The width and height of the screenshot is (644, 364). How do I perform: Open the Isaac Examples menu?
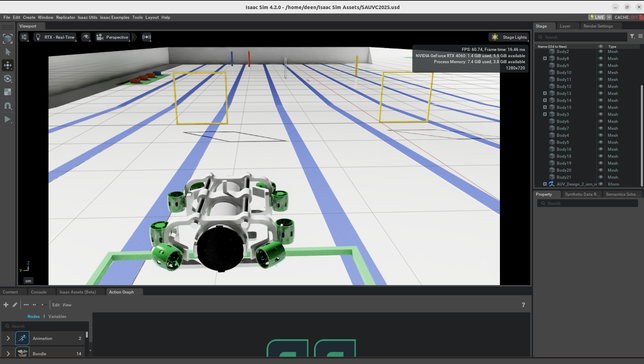point(114,17)
